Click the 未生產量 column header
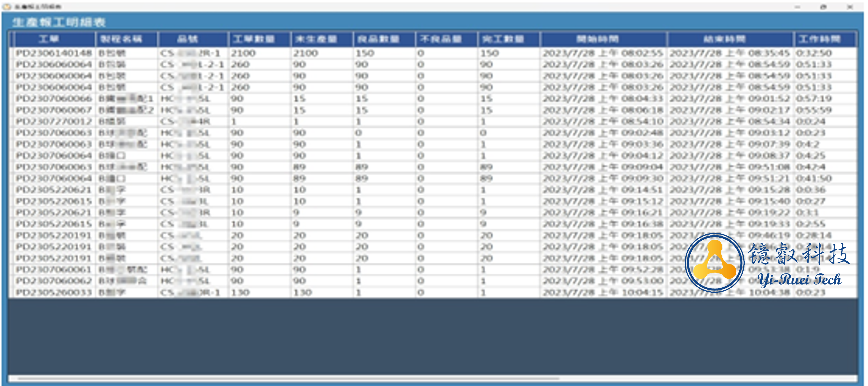868x386 pixels. [322, 39]
